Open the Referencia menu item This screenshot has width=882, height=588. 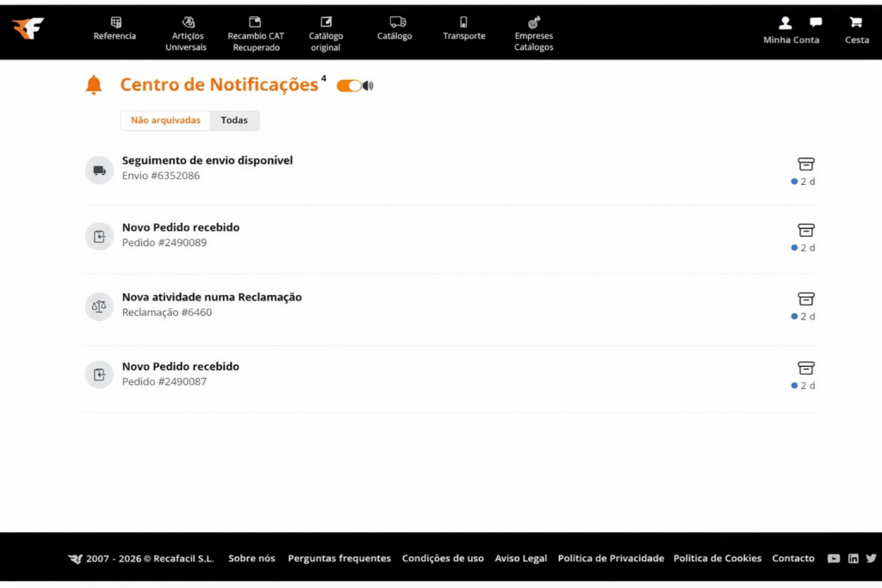(115, 29)
